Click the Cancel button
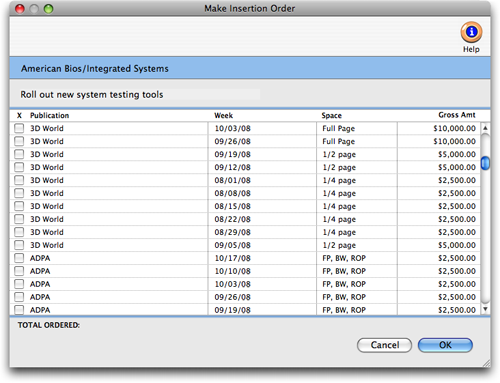Viewport: 500px width, 383px height. [x=384, y=345]
